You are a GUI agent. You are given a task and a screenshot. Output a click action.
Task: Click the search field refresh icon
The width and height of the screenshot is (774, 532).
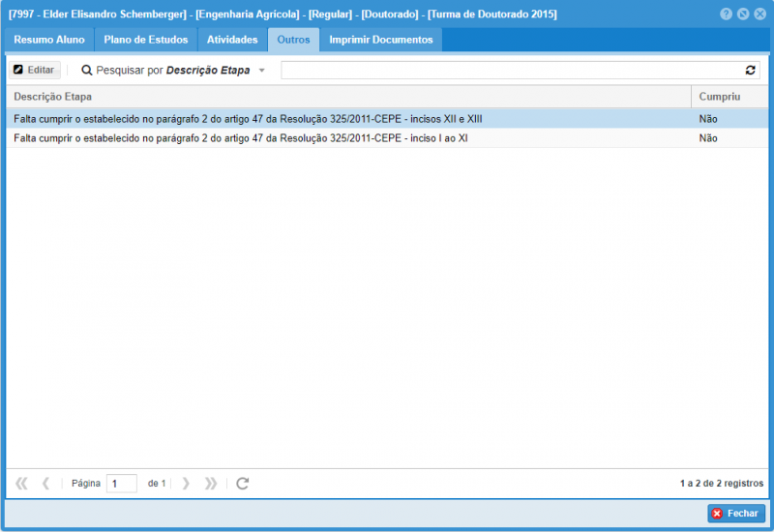pyautogui.click(x=750, y=71)
